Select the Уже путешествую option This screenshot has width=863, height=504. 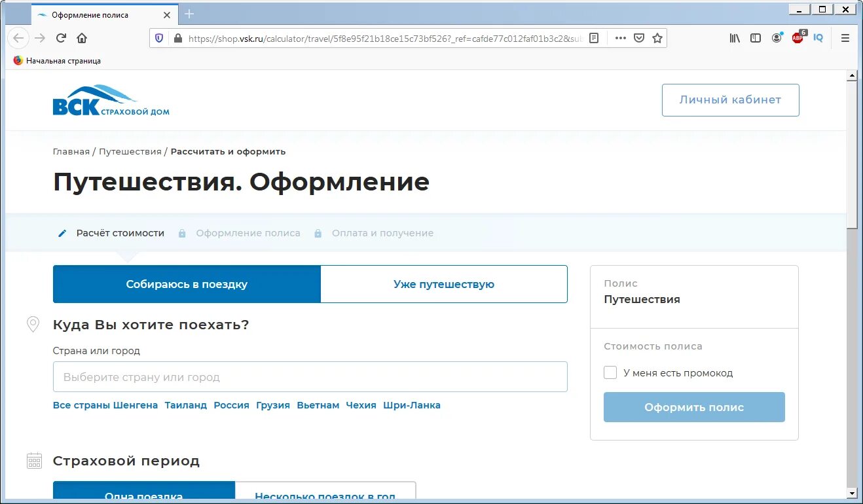444,284
